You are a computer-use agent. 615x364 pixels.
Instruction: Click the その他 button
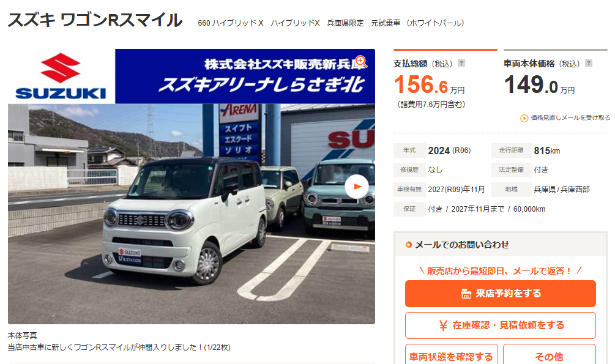click(549, 355)
